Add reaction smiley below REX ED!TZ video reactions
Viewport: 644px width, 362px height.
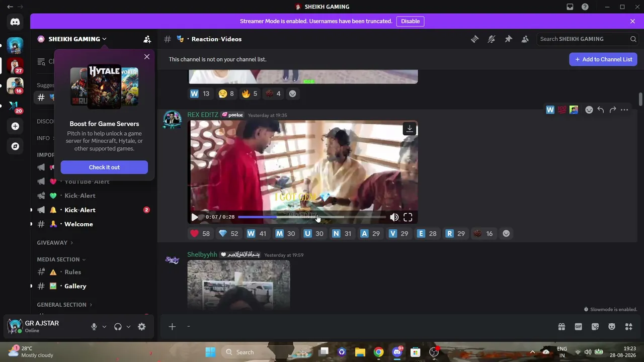[x=506, y=233]
